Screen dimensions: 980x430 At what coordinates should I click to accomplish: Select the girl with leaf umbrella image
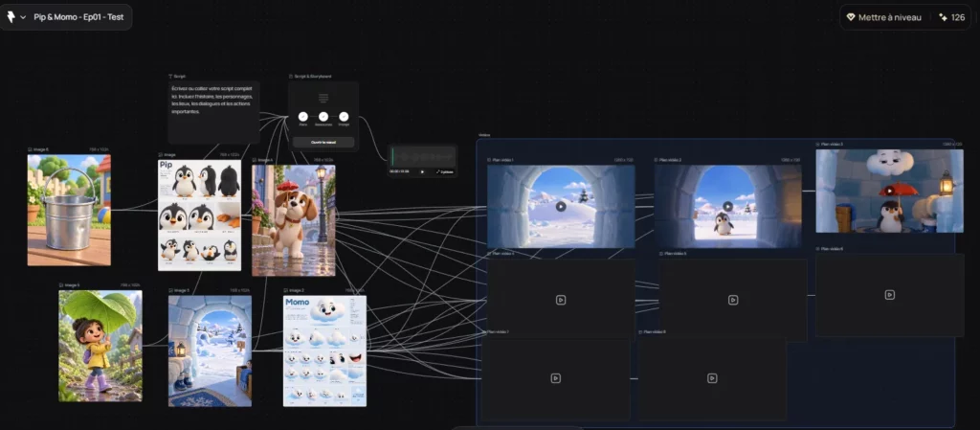100,346
